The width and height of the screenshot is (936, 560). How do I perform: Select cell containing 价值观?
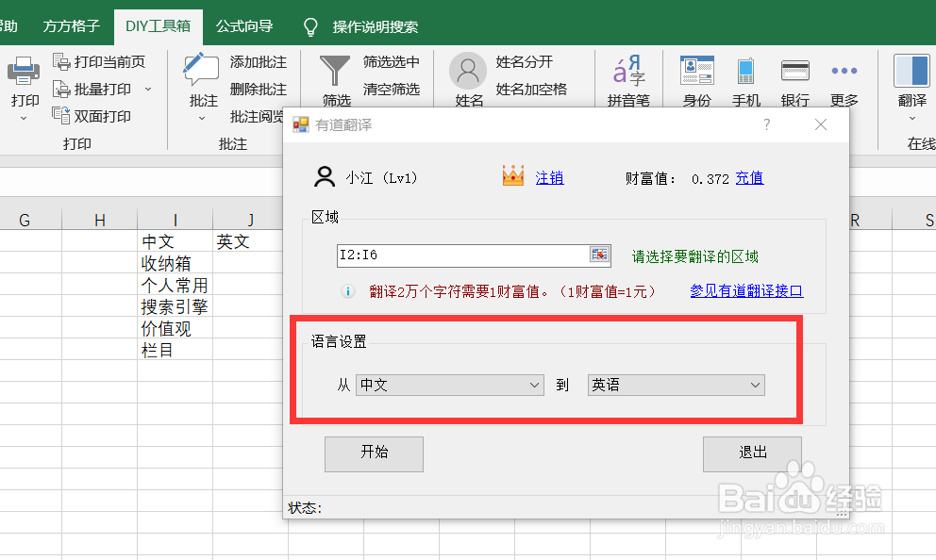pos(175,328)
